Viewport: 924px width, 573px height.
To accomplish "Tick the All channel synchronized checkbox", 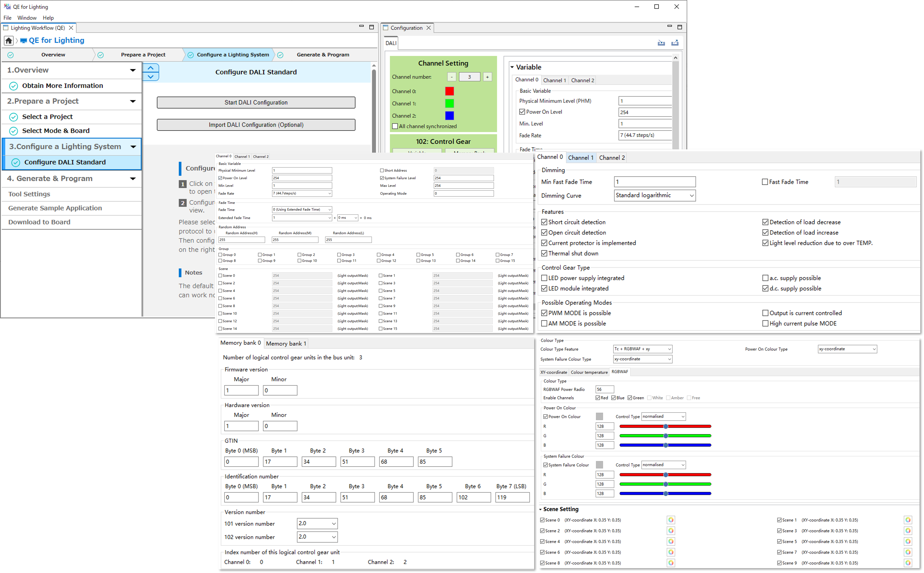I will point(395,126).
